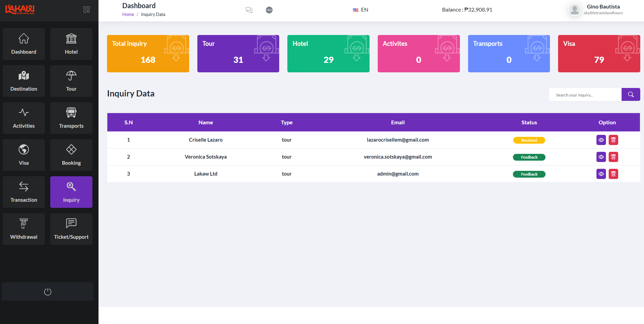View Criselle Lazaro inquiry with eye icon

(601, 140)
